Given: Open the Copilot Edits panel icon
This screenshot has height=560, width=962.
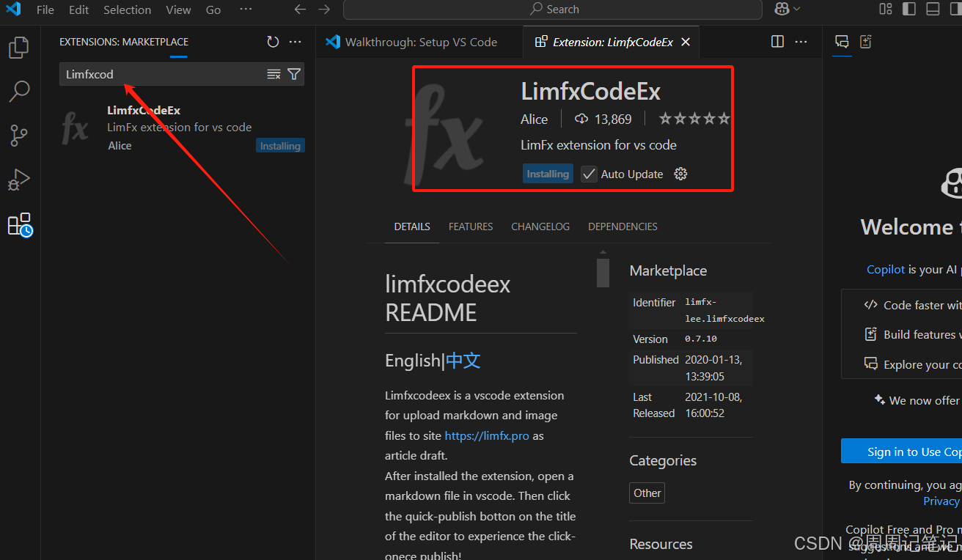Looking at the screenshot, I should click(866, 42).
